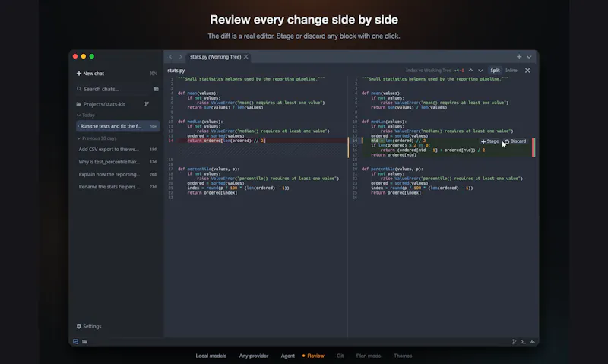Image resolution: width=608 pixels, height=364 pixels.
Task: Open the "Why is test_percentile flak..." chat
Action: [x=118, y=162]
